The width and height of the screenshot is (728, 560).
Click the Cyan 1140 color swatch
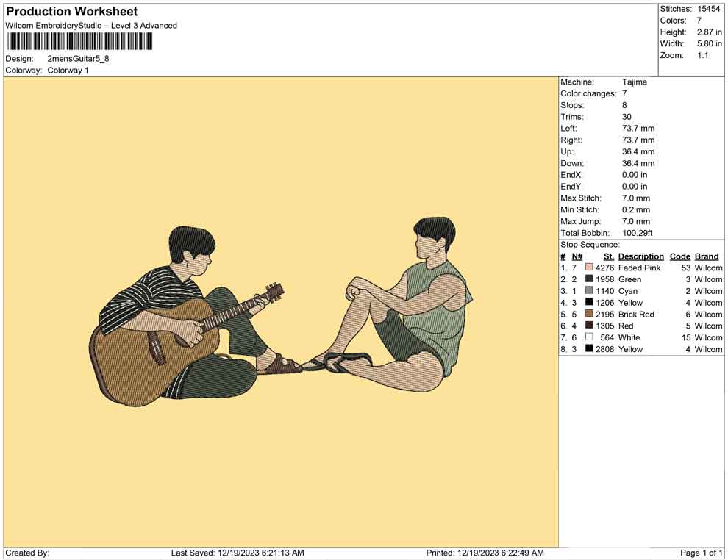pyautogui.click(x=589, y=290)
